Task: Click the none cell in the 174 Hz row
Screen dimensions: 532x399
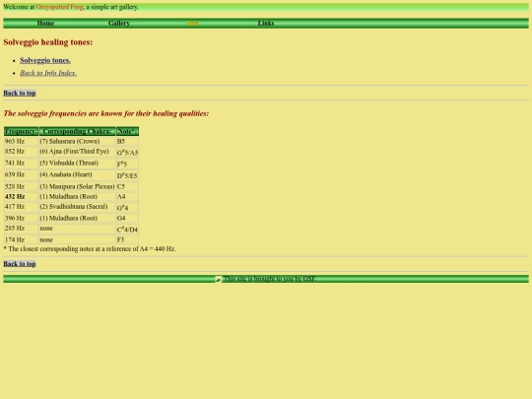Action: click(77, 239)
